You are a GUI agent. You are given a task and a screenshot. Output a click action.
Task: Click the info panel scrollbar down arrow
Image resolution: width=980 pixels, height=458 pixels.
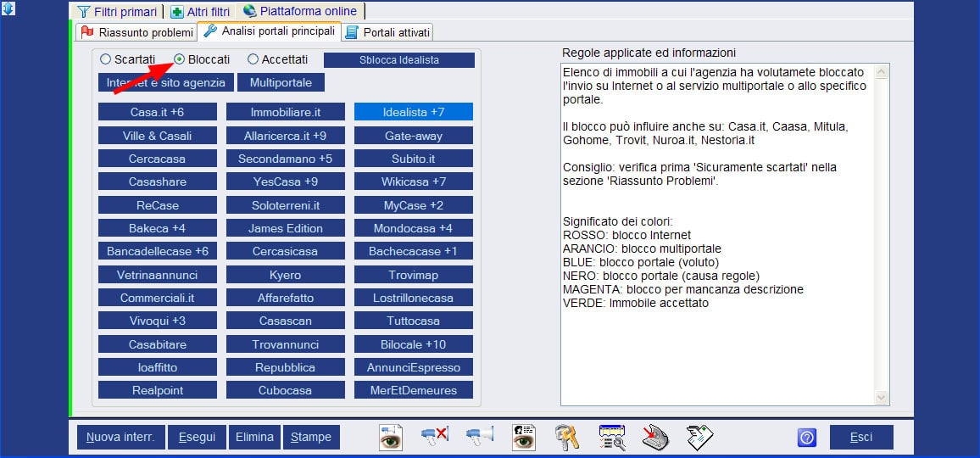[x=882, y=397]
